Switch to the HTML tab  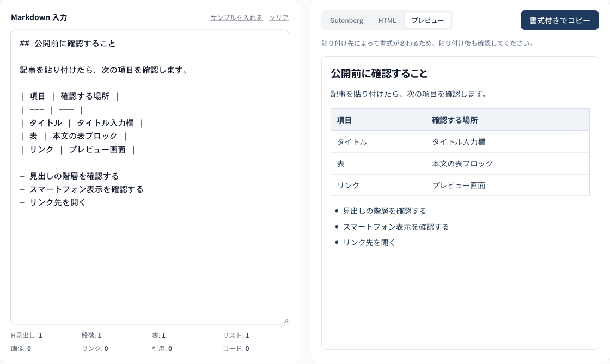pyautogui.click(x=387, y=20)
